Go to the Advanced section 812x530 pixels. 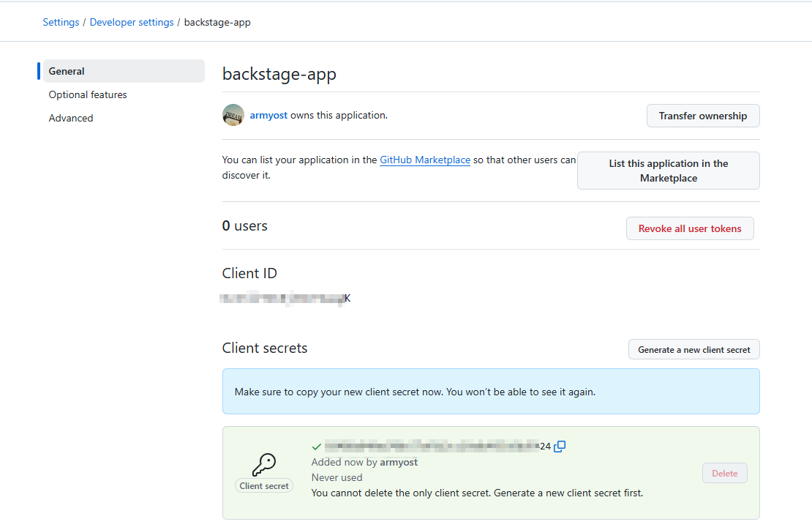(71, 118)
